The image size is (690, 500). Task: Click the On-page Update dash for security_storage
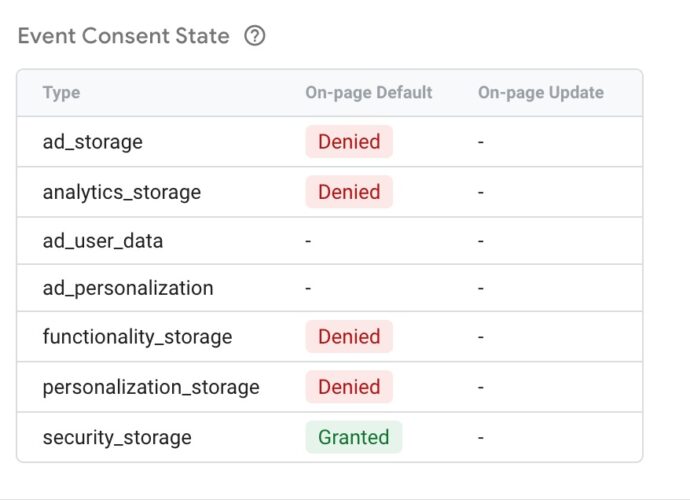[481, 438]
